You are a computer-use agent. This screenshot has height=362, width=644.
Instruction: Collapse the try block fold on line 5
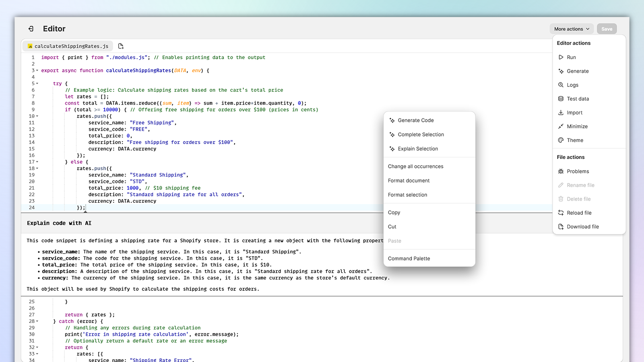pyautogui.click(x=37, y=84)
